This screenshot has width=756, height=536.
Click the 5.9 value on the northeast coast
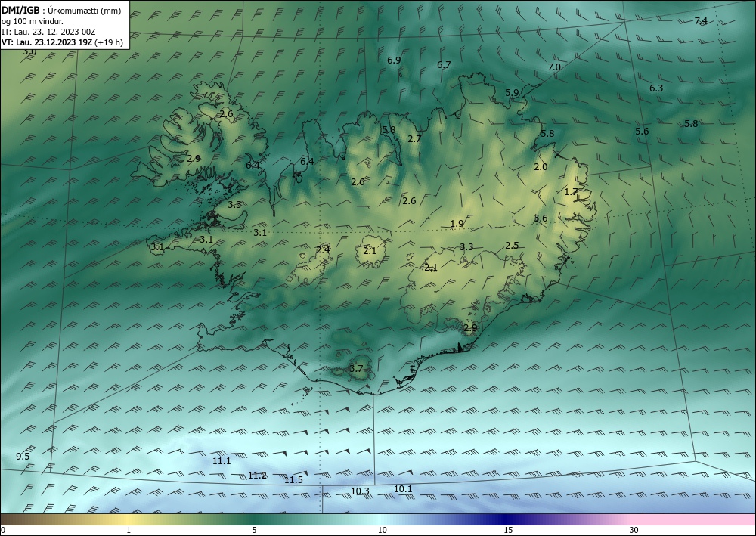[512, 92]
